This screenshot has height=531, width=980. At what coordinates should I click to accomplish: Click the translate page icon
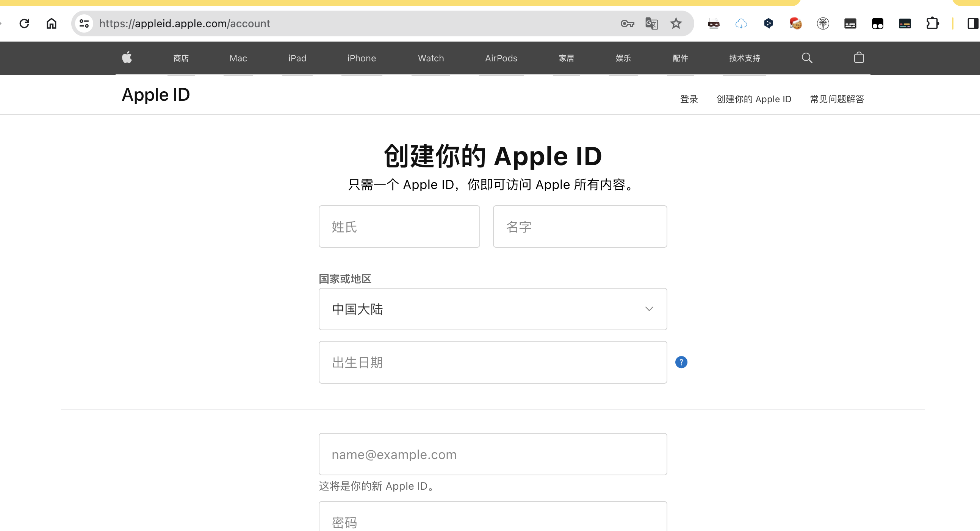(x=651, y=23)
